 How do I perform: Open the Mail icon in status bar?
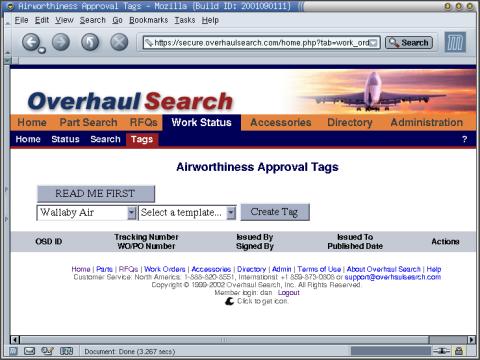pyautogui.click(x=29, y=351)
